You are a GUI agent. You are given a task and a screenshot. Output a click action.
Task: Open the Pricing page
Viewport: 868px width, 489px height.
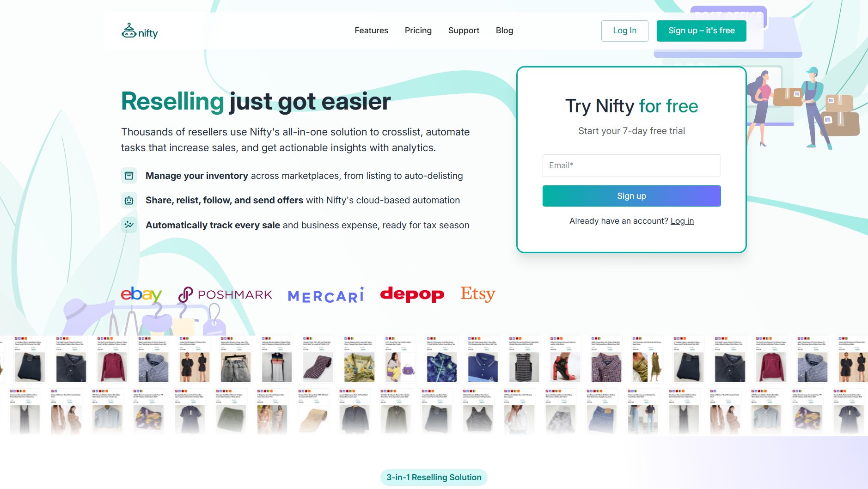[x=418, y=31]
